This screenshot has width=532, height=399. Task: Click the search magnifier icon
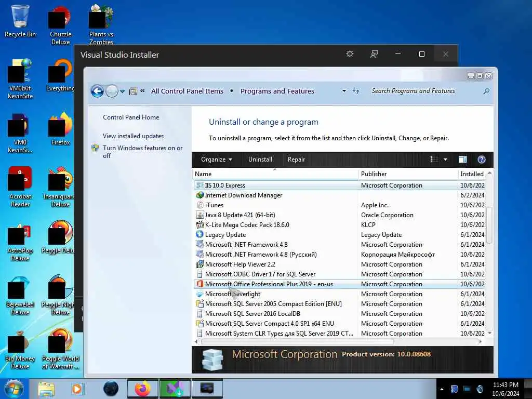point(486,91)
